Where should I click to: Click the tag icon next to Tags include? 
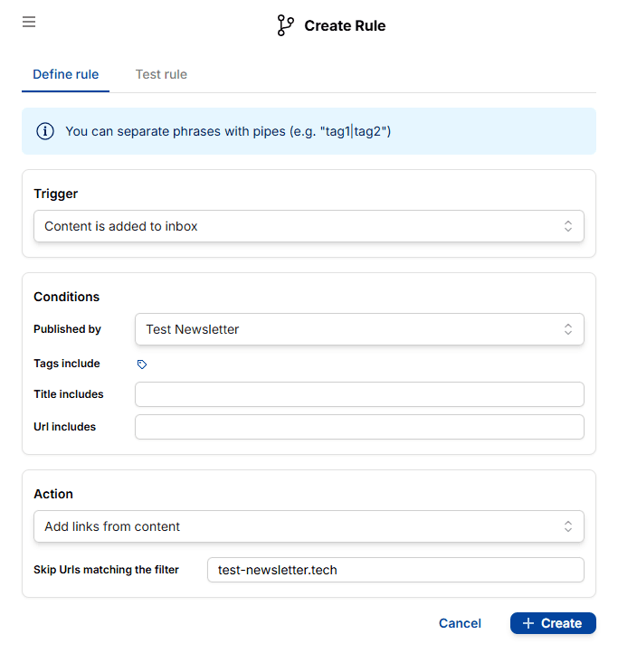tap(141, 364)
